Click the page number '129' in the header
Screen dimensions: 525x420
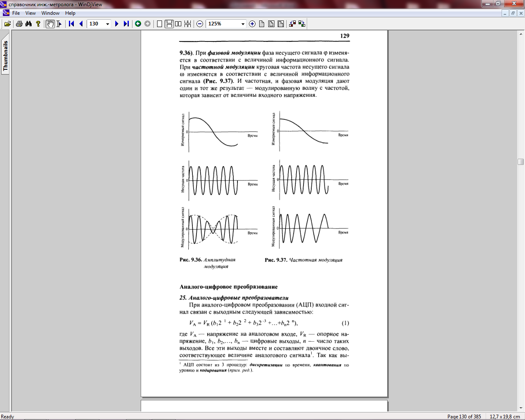[345, 36]
